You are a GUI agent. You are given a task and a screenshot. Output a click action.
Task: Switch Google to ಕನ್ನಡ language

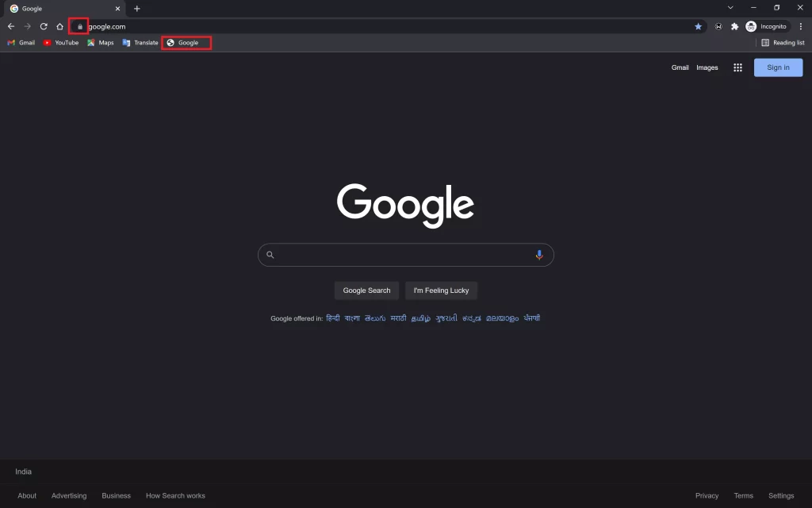(x=472, y=317)
